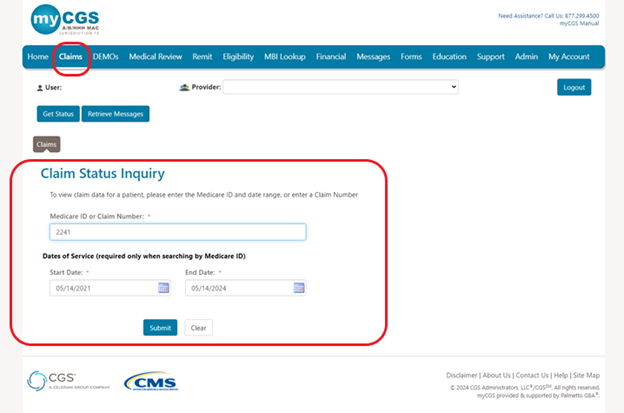Screen dimensions: 624x413
Task: Go to the Home menu item
Action: pyautogui.click(x=38, y=57)
